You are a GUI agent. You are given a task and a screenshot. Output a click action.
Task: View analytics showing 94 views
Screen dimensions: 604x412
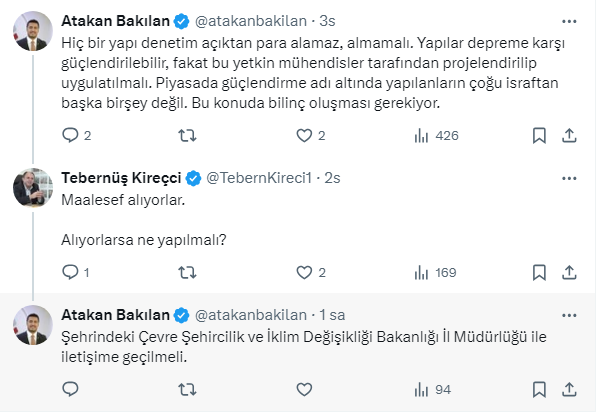pos(421,389)
